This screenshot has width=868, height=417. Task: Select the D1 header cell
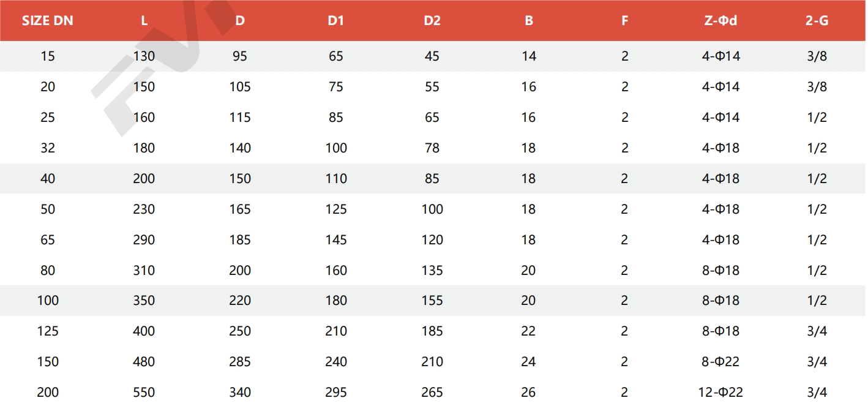point(335,20)
